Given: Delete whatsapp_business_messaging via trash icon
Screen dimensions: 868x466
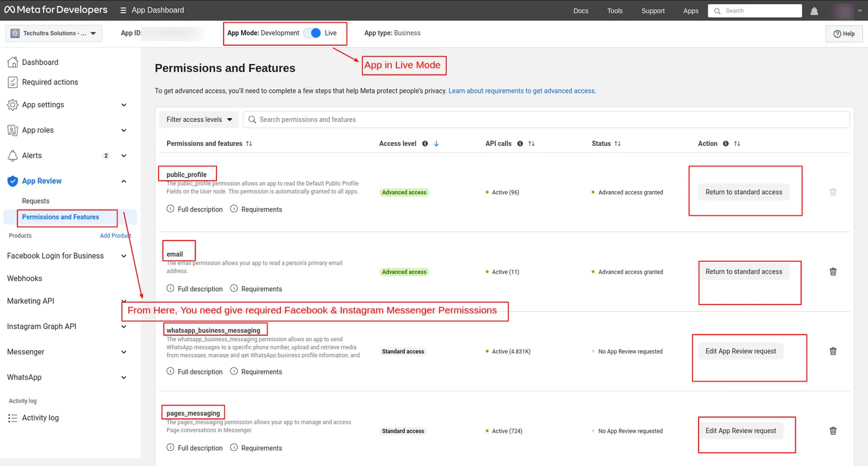Looking at the screenshot, I should point(833,351).
